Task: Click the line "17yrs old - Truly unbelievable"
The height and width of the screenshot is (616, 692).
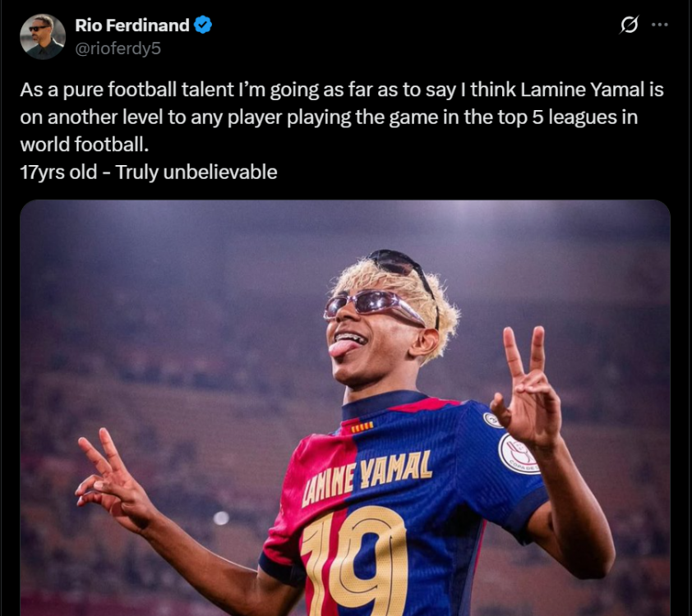Action: (x=148, y=172)
